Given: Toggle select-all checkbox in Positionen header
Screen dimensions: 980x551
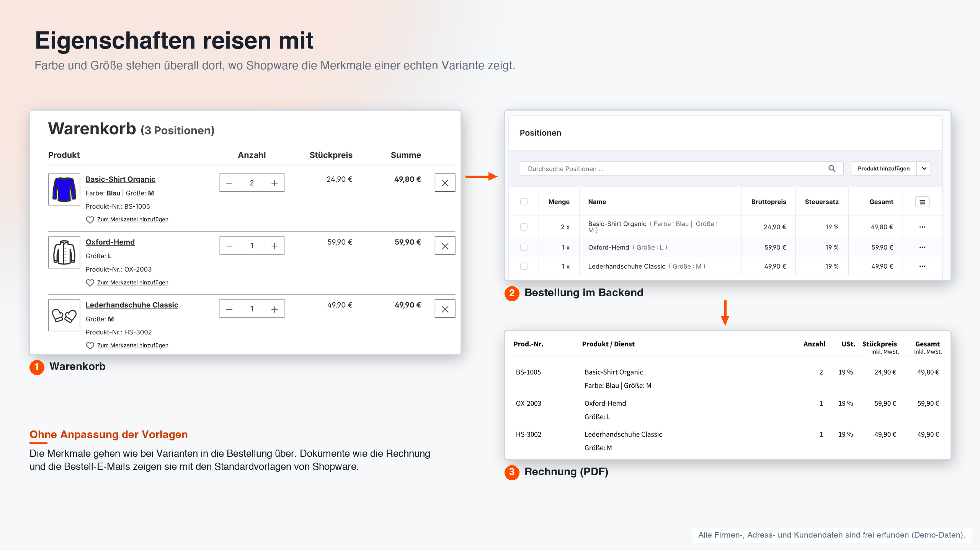Looking at the screenshot, I should pyautogui.click(x=524, y=202).
